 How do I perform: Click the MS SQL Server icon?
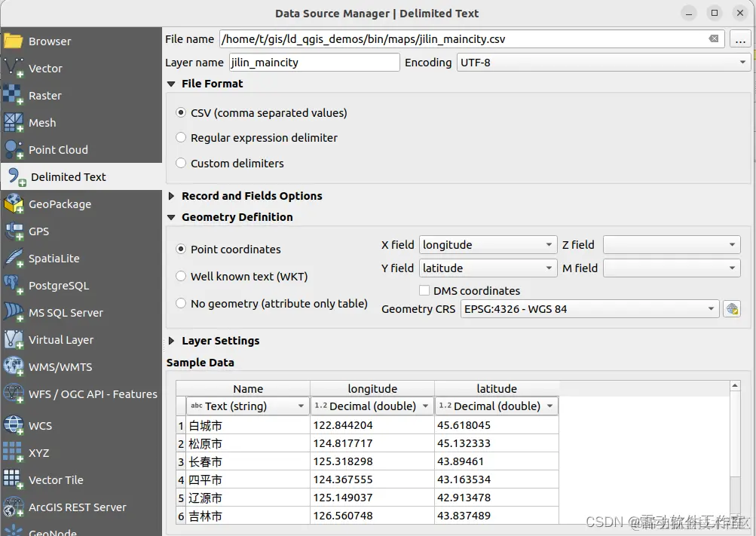(x=13, y=312)
